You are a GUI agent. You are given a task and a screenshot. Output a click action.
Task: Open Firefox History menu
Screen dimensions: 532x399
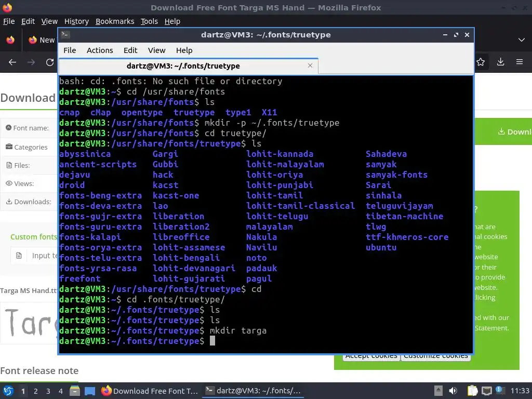(x=76, y=21)
